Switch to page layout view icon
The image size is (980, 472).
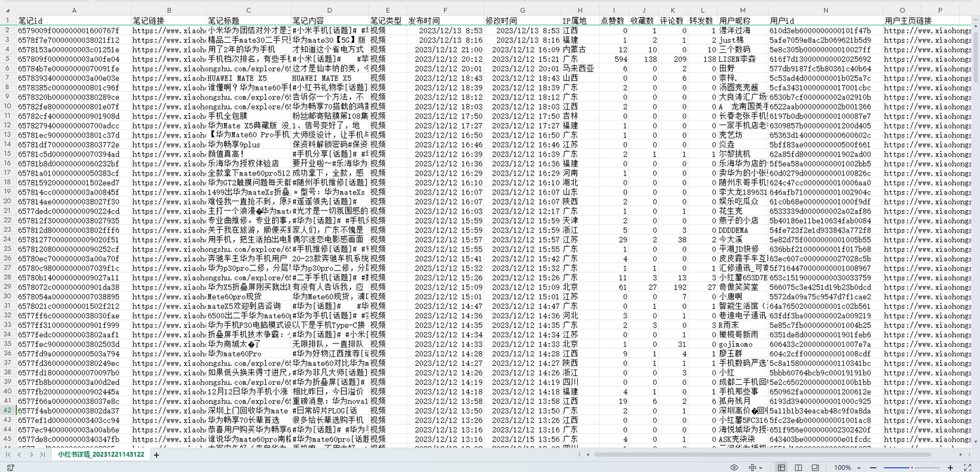799,467
